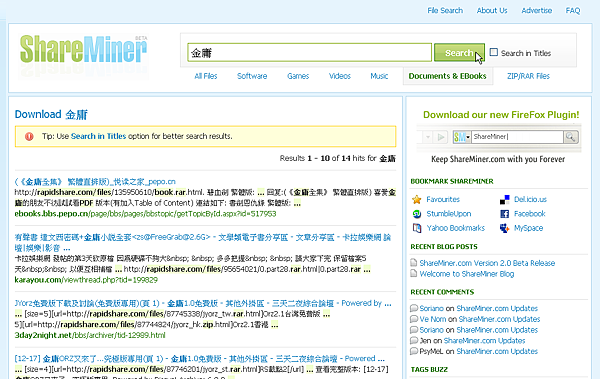The image size is (600, 379).
Task: Click the MySpace bookmark icon
Action: click(x=504, y=228)
